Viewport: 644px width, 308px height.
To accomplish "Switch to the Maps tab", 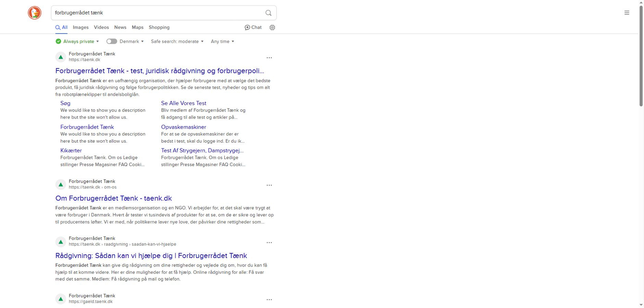I will [138, 27].
